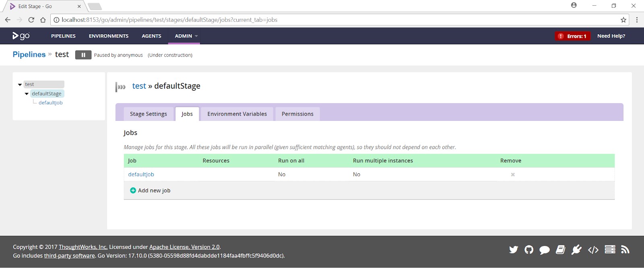Click Add new job

pyautogui.click(x=150, y=191)
